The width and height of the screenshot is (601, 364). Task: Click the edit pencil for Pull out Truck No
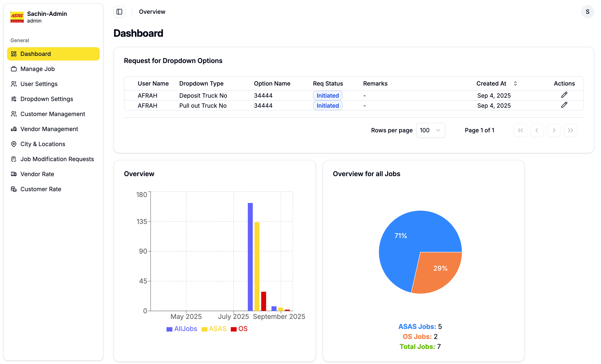(564, 105)
